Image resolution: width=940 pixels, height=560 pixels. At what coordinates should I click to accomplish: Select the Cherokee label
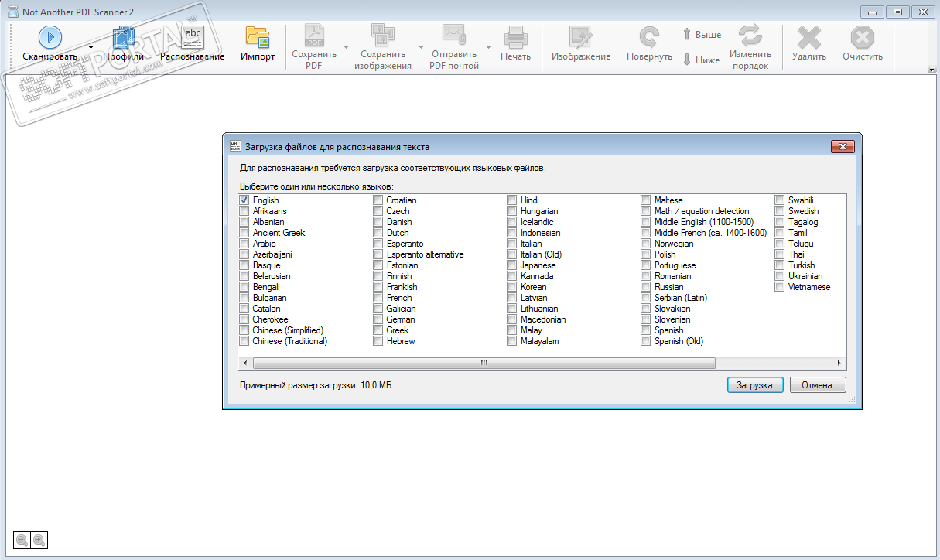click(x=270, y=319)
